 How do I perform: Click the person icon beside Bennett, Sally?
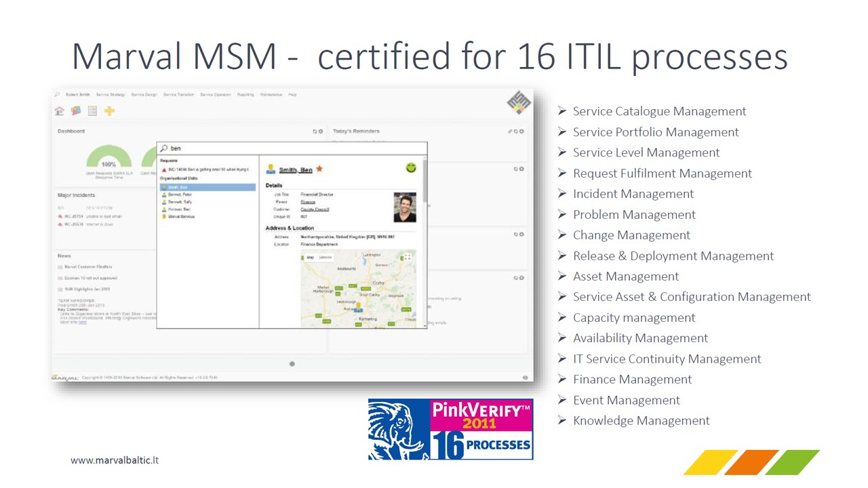[x=164, y=202]
